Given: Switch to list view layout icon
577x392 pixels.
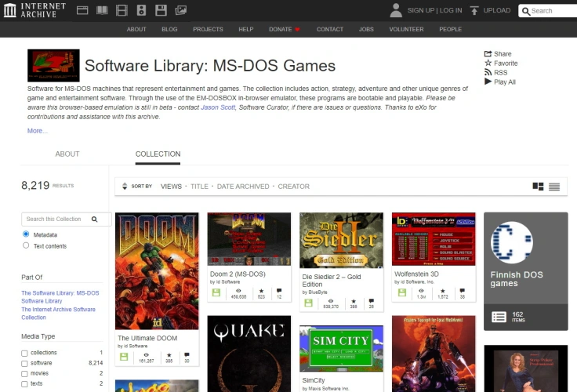Looking at the screenshot, I should (554, 187).
